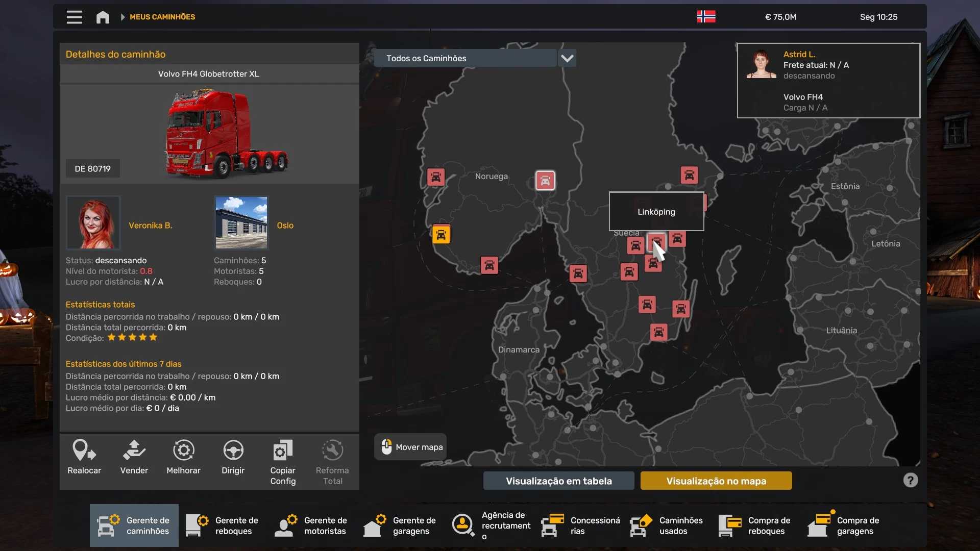Image resolution: width=980 pixels, height=551 pixels.
Task: Select the yellow highlighted truck marker on map
Action: point(441,235)
